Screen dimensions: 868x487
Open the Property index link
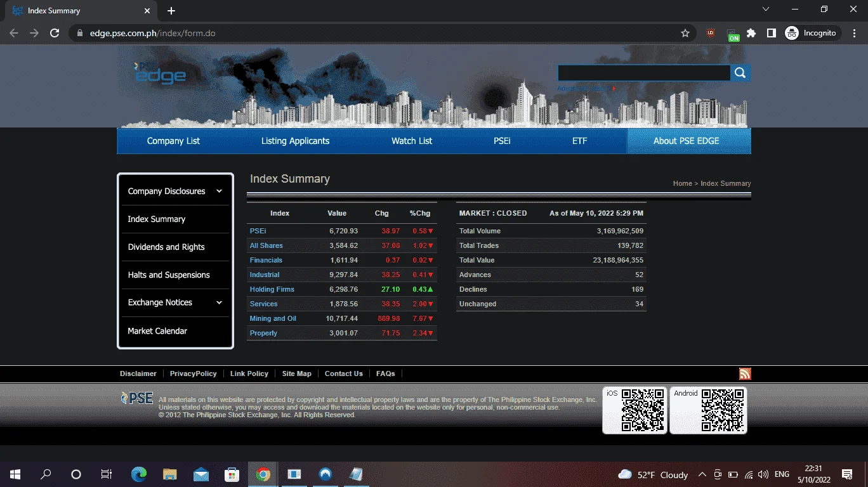[263, 333]
